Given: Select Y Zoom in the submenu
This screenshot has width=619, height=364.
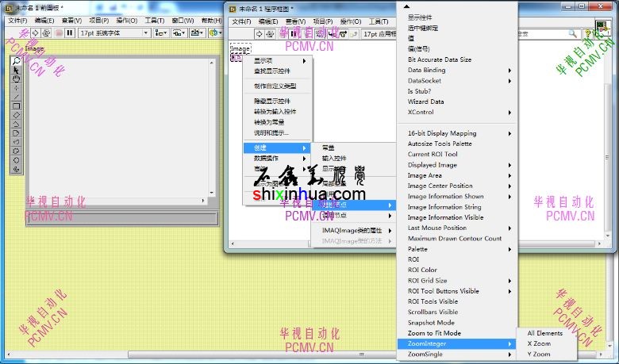Looking at the screenshot, I should click(538, 354).
